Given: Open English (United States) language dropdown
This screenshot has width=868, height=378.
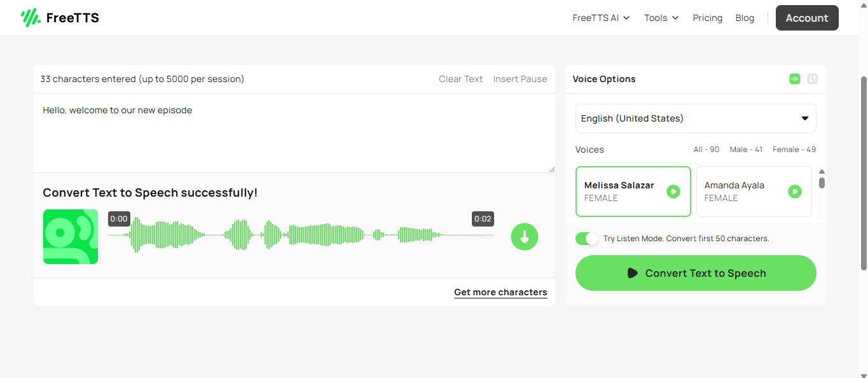Looking at the screenshot, I should pos(696,118).
